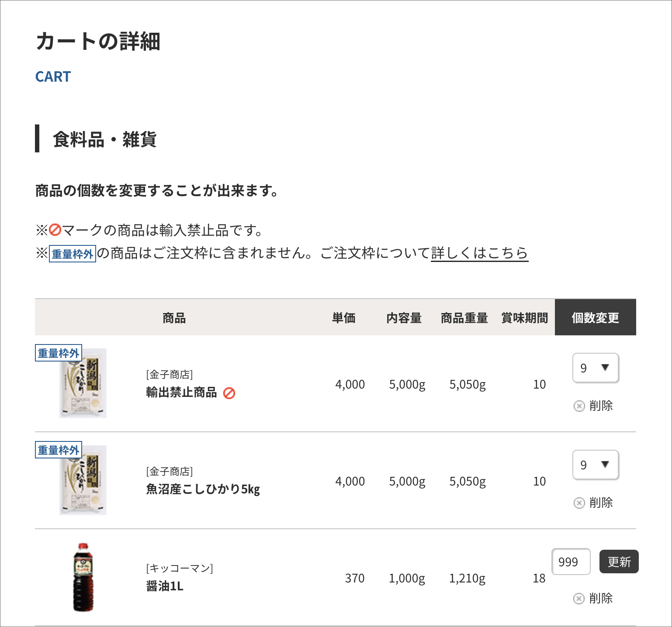Click the prohibited icon beside 輸出禁止商品

click(229, 393)
